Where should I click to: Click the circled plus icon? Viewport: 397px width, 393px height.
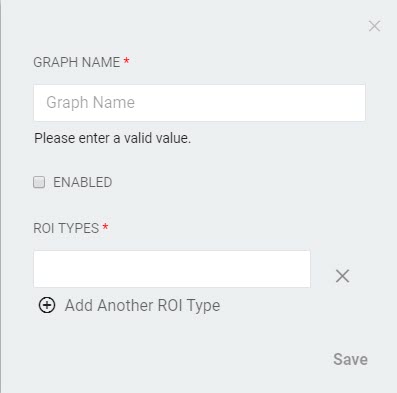pos(47,305)
